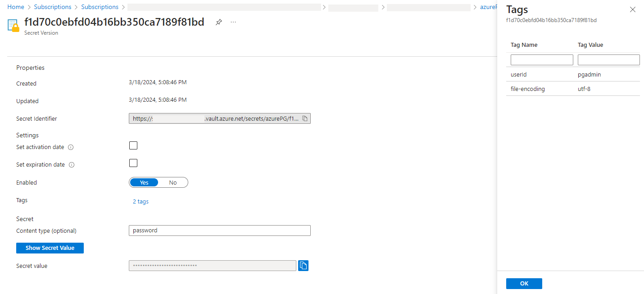Close the Tags panel
The width and height of the screenshot is (644, 294).
tap(632, 9)
